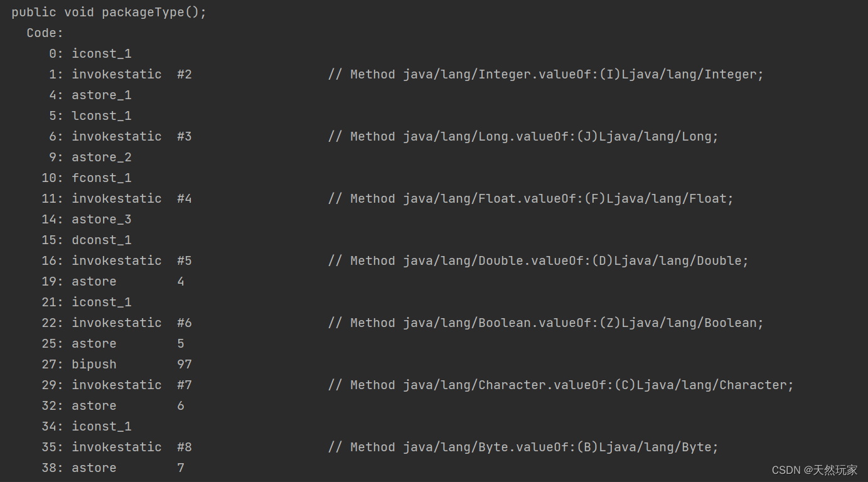Click the Integer.valueOf method comment

click(545, 75)
